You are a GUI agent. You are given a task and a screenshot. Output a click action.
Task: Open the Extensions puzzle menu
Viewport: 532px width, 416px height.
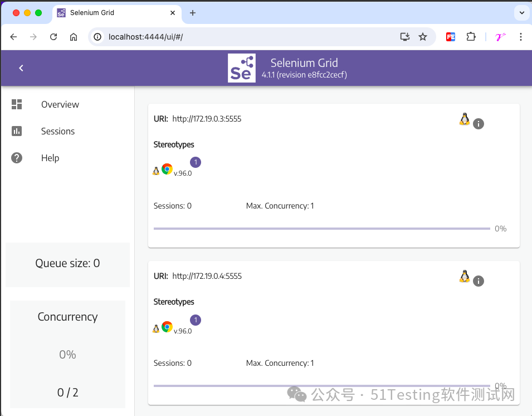coord(471,37)
